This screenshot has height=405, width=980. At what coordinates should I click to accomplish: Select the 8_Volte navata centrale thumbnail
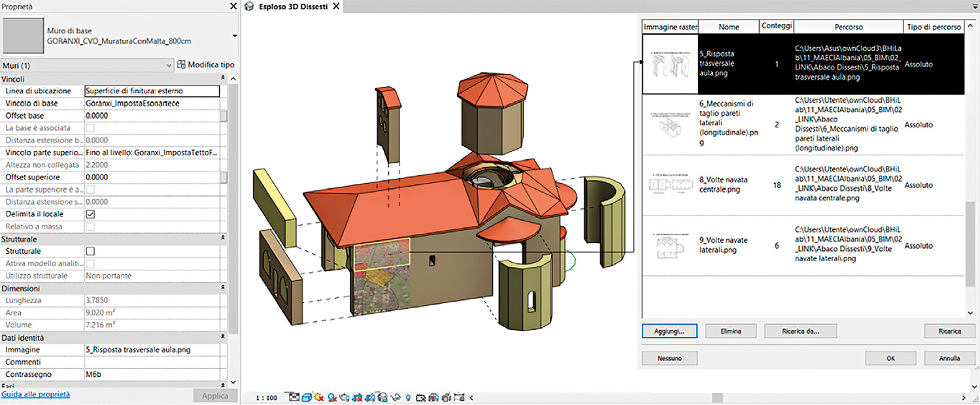670,185
